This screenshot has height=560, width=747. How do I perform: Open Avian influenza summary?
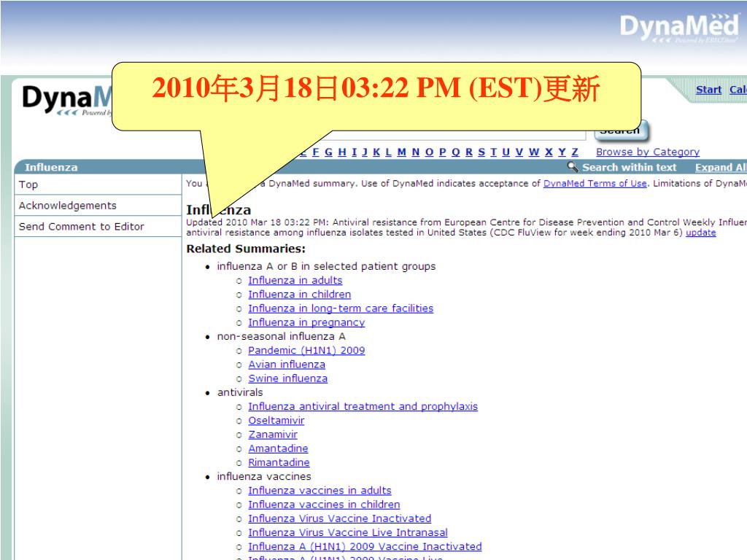pos(286,365)
